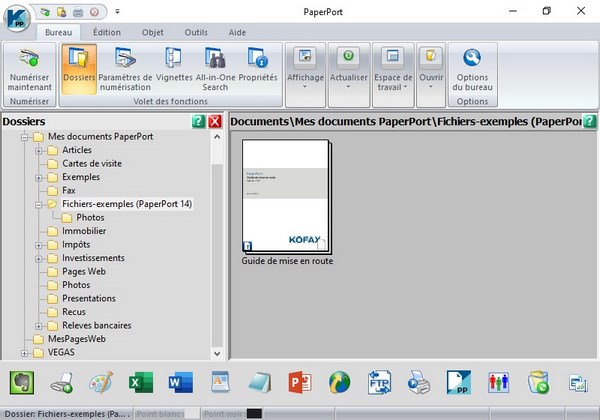600x420 pixels.
Task: Open the Ouvrir dropdown
Action: pyautogui.click(x=431, y=74)
